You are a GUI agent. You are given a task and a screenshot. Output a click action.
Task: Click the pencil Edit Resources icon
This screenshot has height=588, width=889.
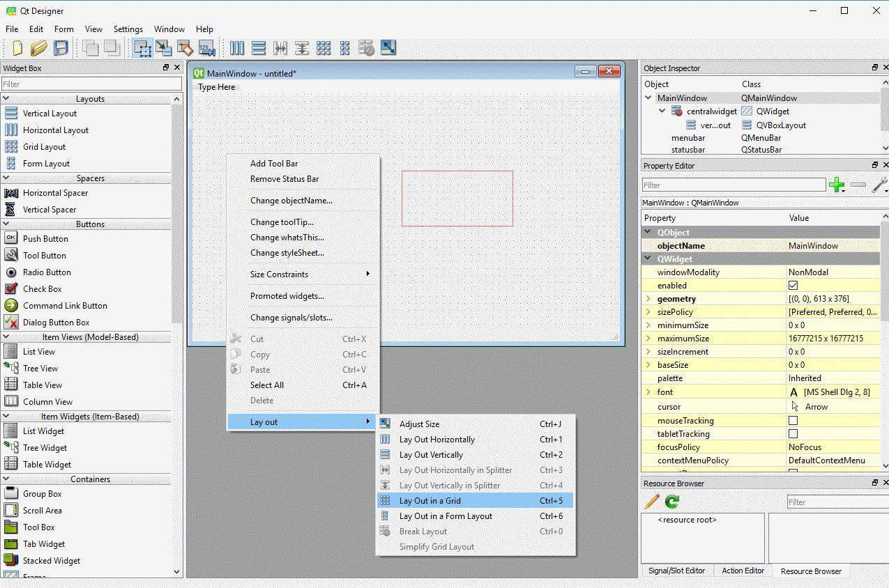click(652, 502)
